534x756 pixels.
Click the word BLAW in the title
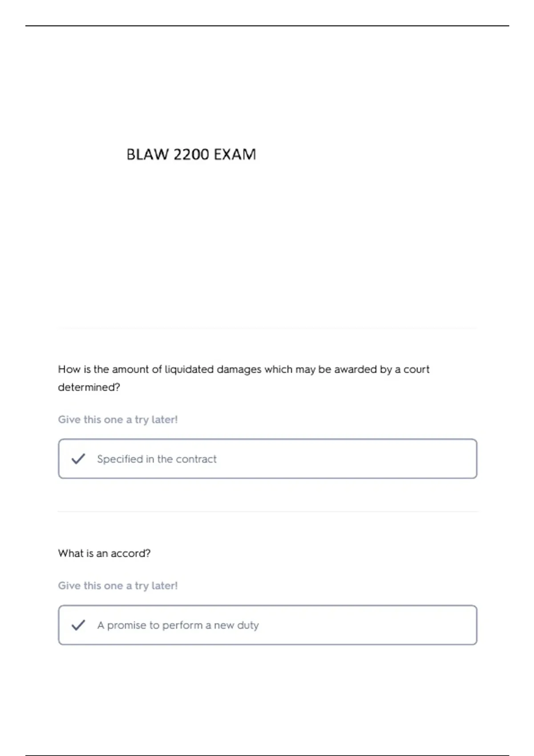pyautogui.click(x=148, y=154)
